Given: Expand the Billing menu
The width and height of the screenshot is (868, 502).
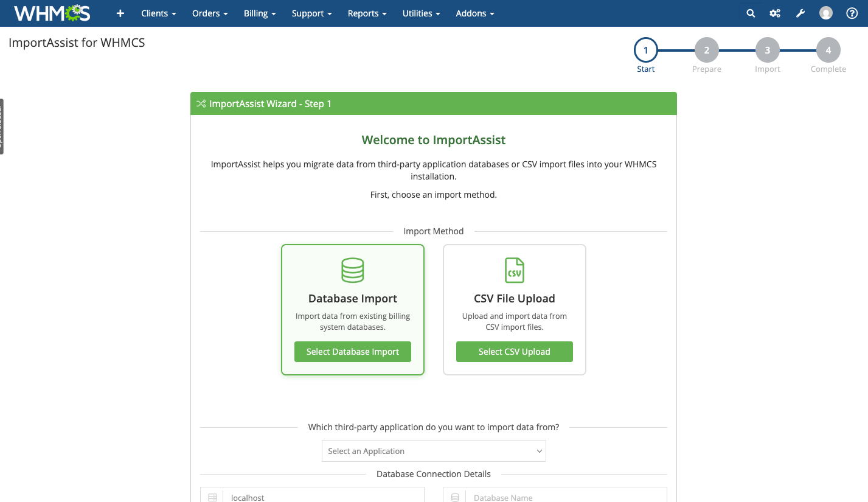Looking at the screenshot, I should click(x=260, y=13).
